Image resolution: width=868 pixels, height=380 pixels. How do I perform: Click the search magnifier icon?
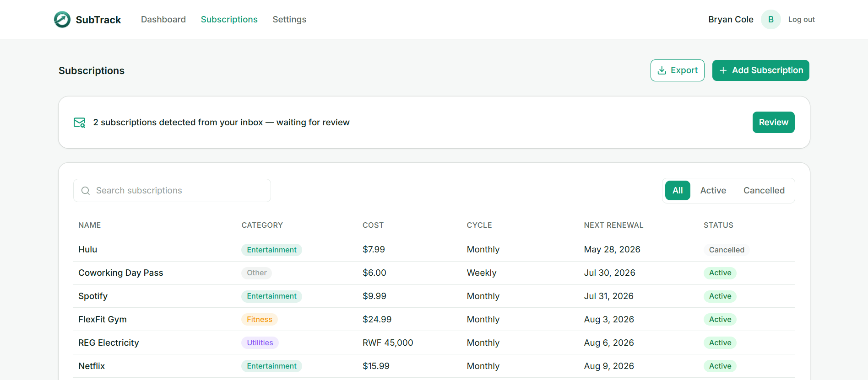click(86, 191)
